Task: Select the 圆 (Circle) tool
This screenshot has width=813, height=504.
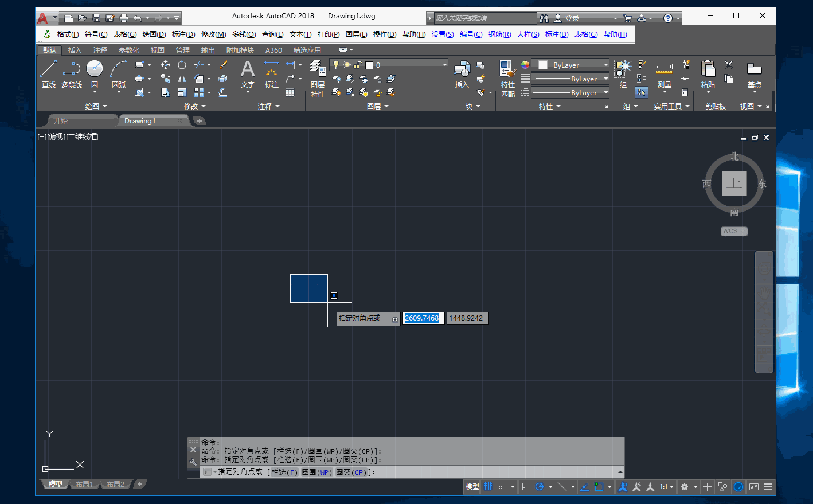Action: [95, 74]
